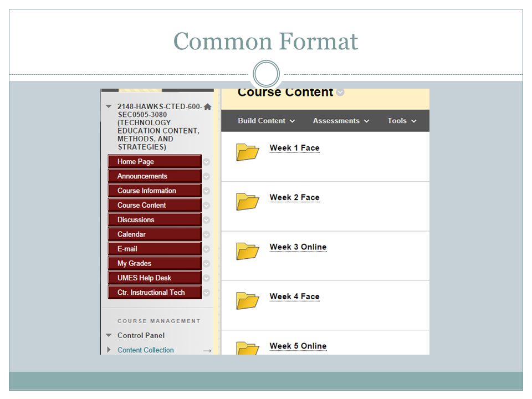
Task: Open the Week 5 Online link
Action: click(298, 346)
